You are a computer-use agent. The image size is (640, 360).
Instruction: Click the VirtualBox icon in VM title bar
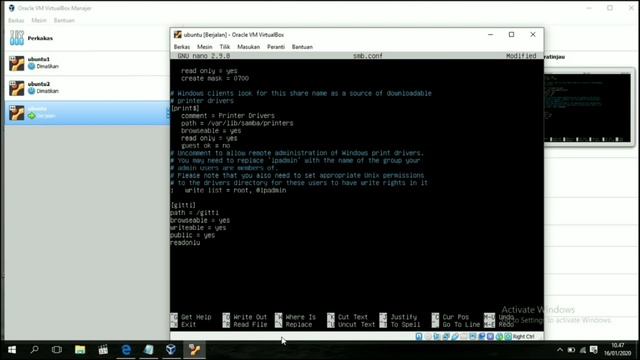coord(178,35)
